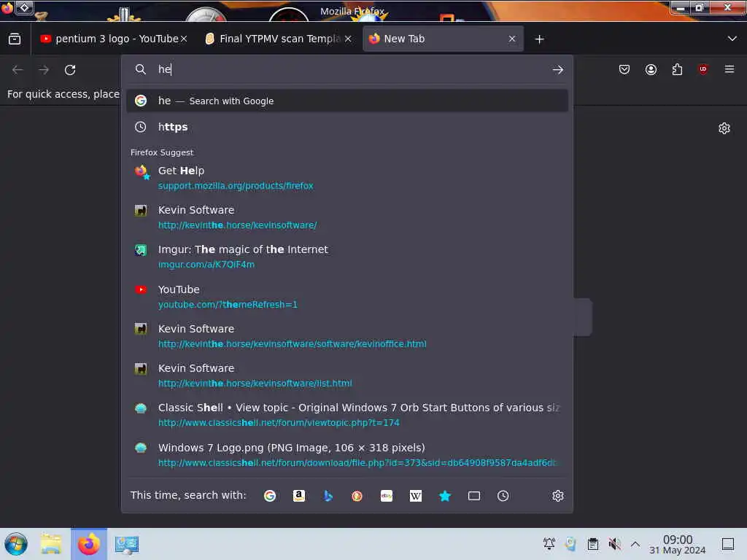
Task: Open Classic Shell View topic suggestion
Action: (347, 415)
